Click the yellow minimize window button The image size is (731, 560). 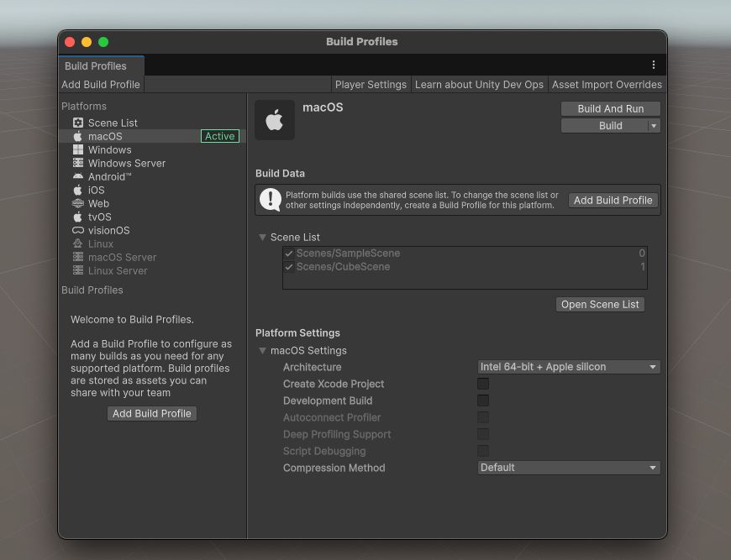click(87, 42)
